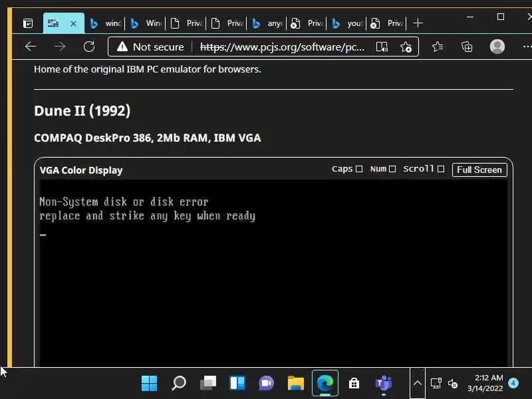Image resolution: width=532 pixels, height=399 pixels.
Task: Click the COMPAQ DeskPro 386 heading text
Action: (x=148, y=138)
